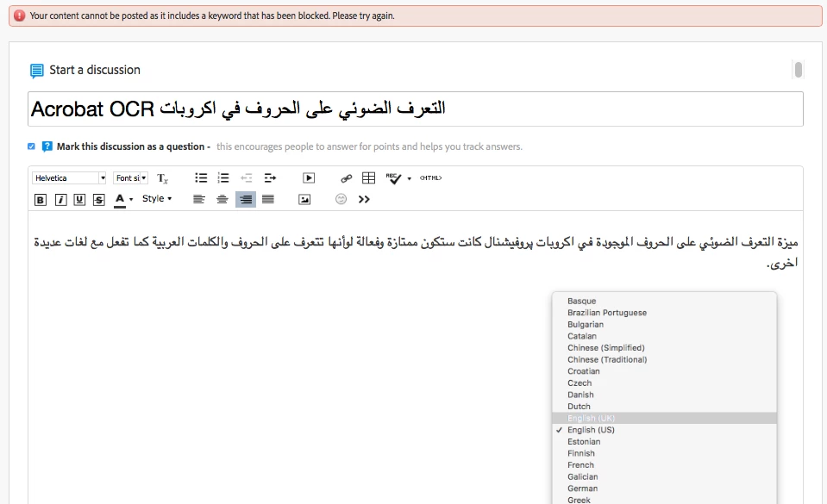Open the Helvetica font family dropdown
Viewport: 827px width, 504px height.
click(x=69, y=178)
